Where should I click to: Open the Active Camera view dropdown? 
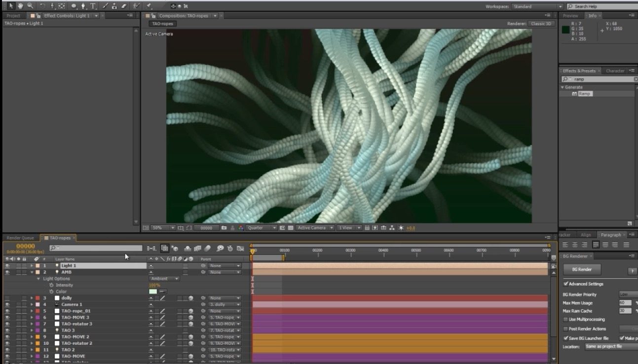click(315, 228)
